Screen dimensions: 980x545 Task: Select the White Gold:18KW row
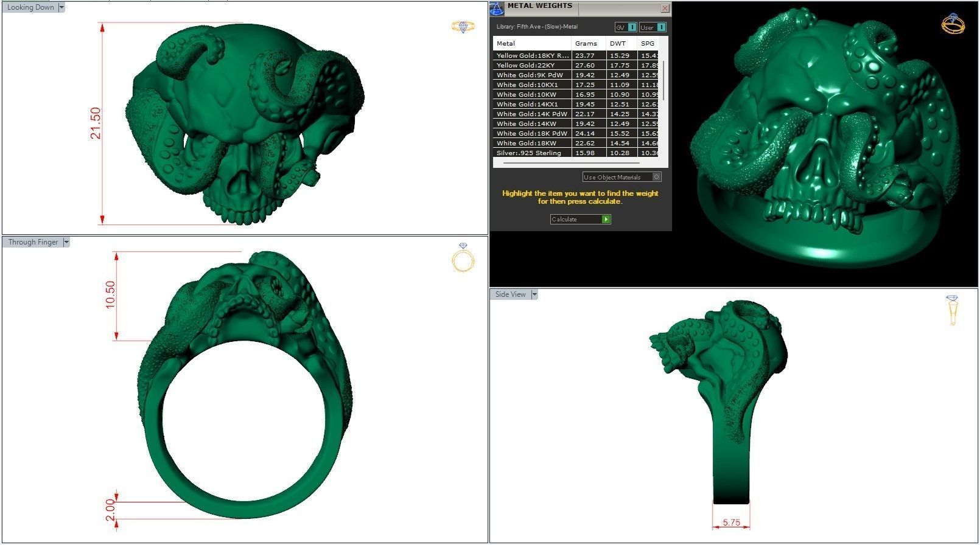pyautogui.click(x=576, y=143)
